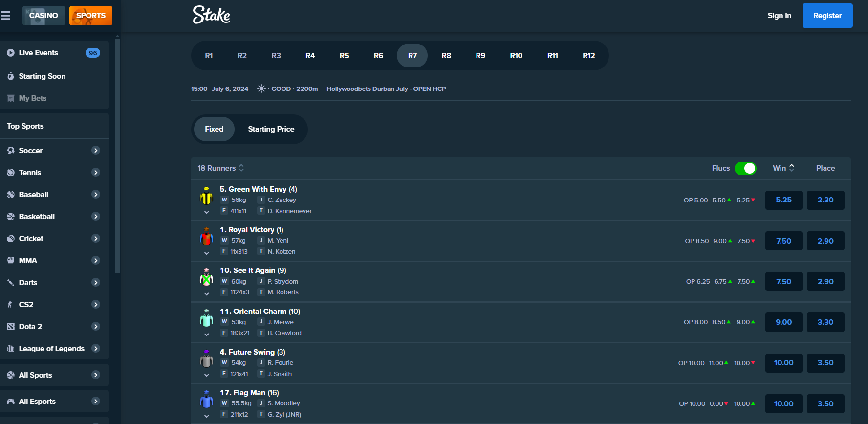Bet Flag Man place 3.50
The image size is (868, 424).
click(x=825, y=404)
